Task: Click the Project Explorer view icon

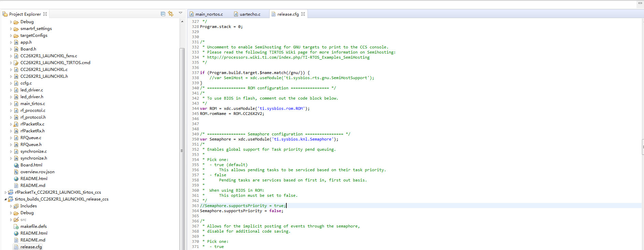Action: point(5,14)
